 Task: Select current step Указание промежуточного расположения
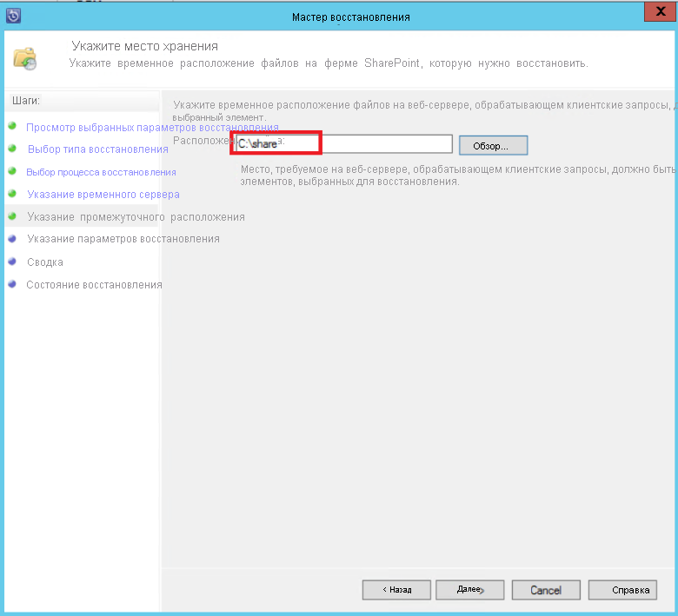(136, 217)
